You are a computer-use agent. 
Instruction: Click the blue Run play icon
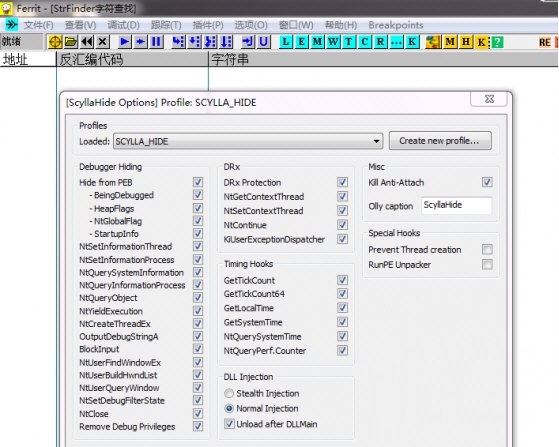tap(124, 42)
